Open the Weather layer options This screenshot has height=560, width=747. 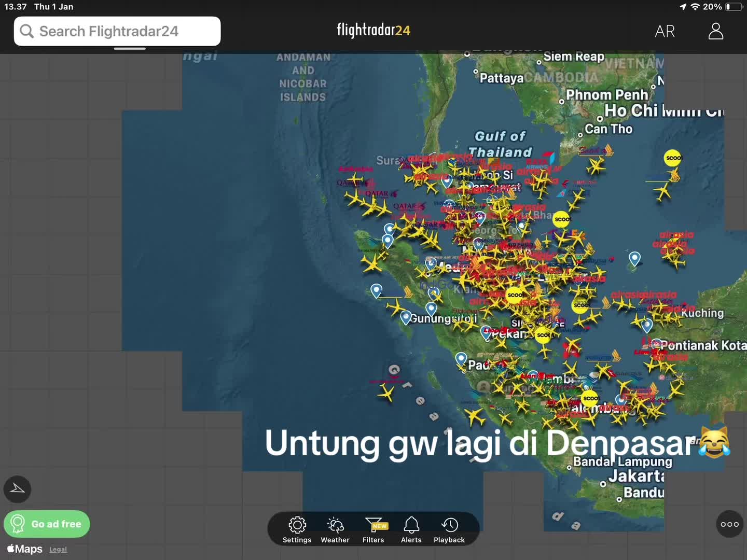(335, 529)
